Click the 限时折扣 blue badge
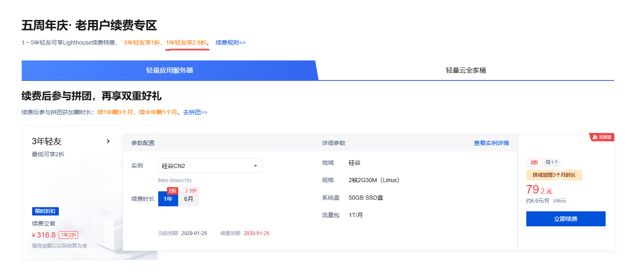644x278 pixels. (45, 211)
